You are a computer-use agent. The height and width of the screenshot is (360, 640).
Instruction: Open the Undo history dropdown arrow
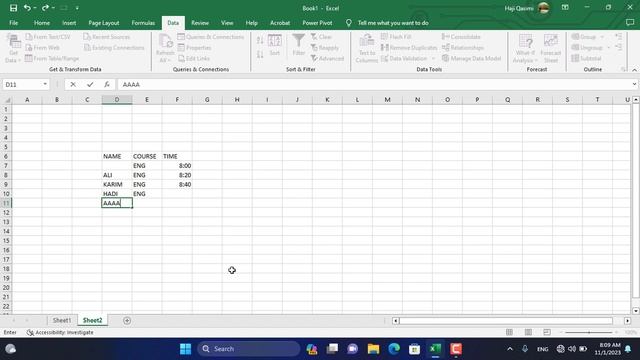coord(35,8)
